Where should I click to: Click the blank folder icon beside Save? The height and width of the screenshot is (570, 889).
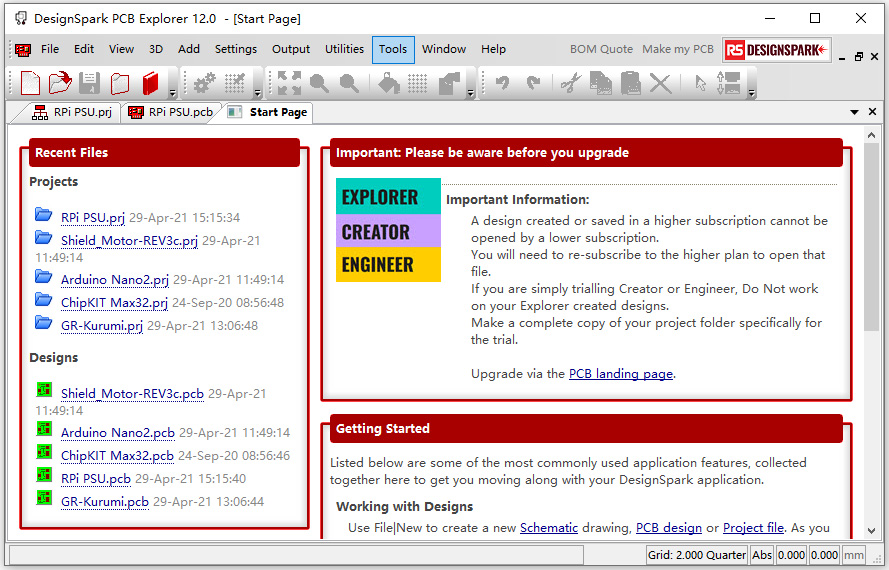(120, 83)
